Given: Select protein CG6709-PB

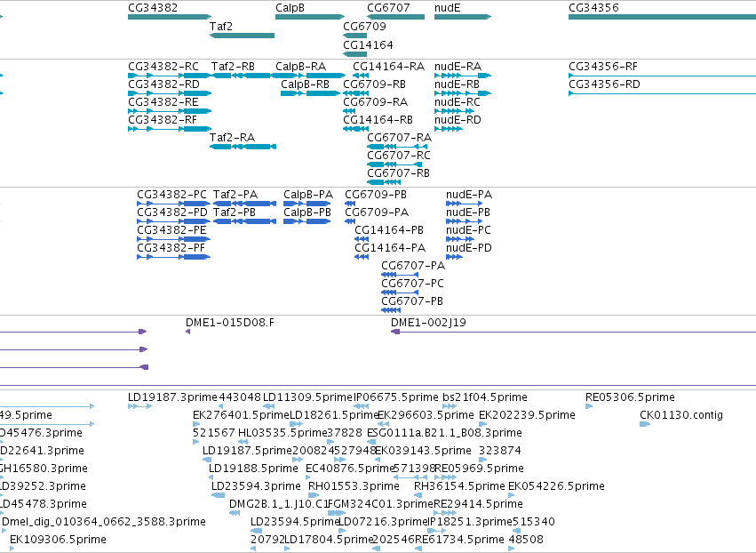Looking at the screenshot, I should (x=376, y=195).
